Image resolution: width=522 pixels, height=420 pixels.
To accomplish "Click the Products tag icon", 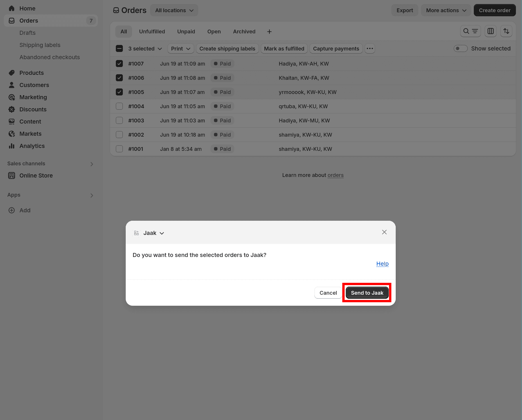I will click(12, 73).
